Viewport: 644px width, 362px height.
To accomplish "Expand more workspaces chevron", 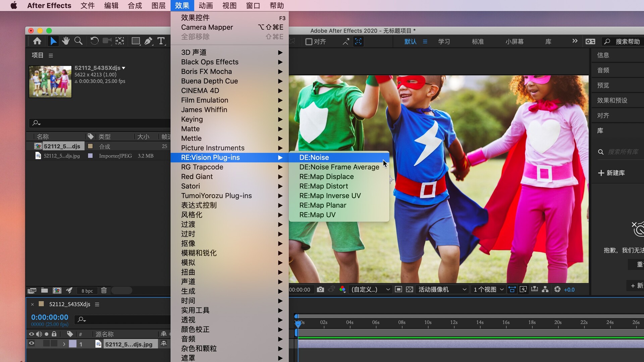I will (x=575, y=41).
